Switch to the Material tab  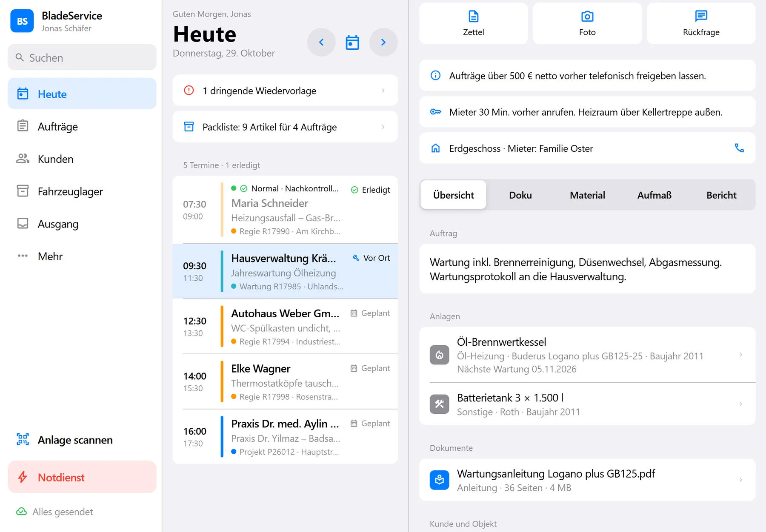(x=587, y=195)
